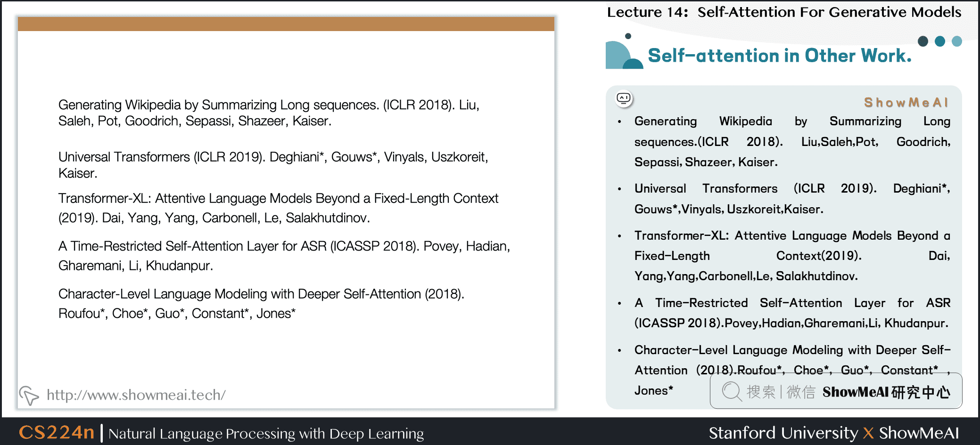The width and height of the screenshot is (980, 445).
Task: Click the 'Self-attention in Other Work.' heading
Action: [780, 56]
